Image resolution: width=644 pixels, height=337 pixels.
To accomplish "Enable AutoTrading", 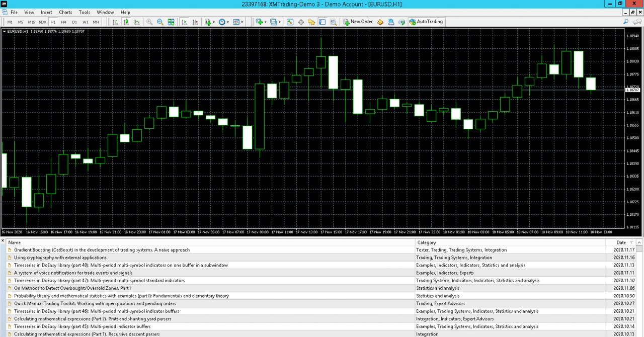I will point(426,22).
